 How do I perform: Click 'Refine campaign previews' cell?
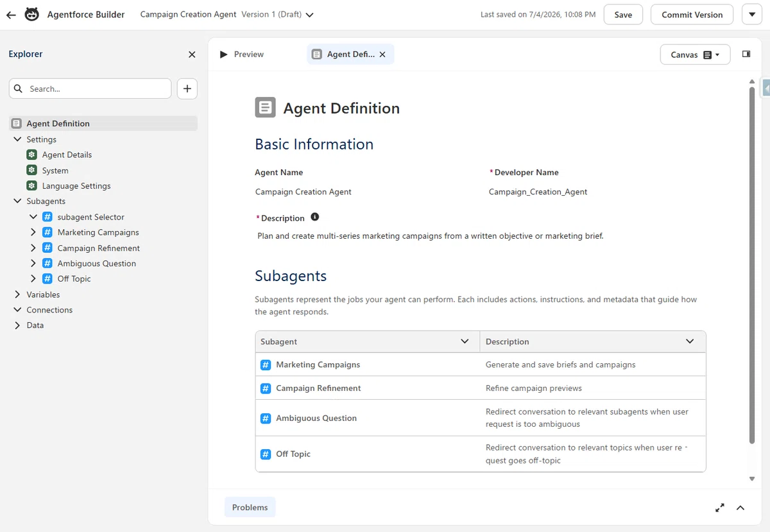click(x=534, y=388)
